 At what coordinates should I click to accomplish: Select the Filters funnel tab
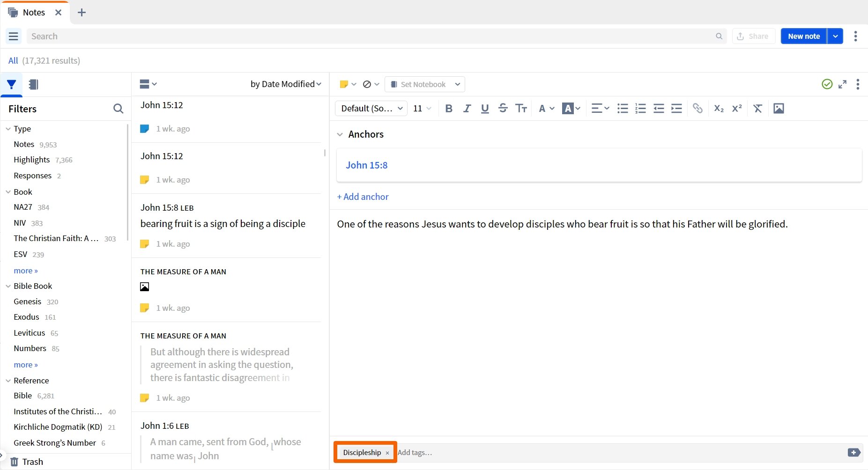pos(12,84)
